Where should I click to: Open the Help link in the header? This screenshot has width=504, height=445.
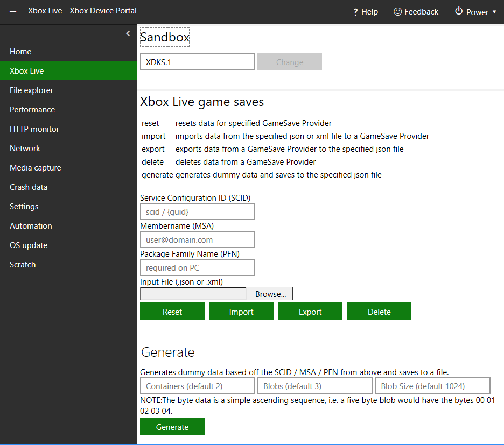pyautogui.click(x=366, y=12)
